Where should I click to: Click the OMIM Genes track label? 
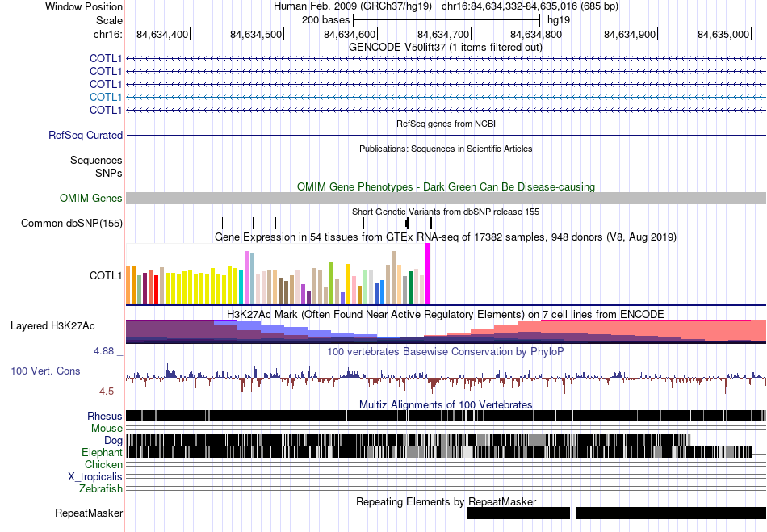pos(91,198)
